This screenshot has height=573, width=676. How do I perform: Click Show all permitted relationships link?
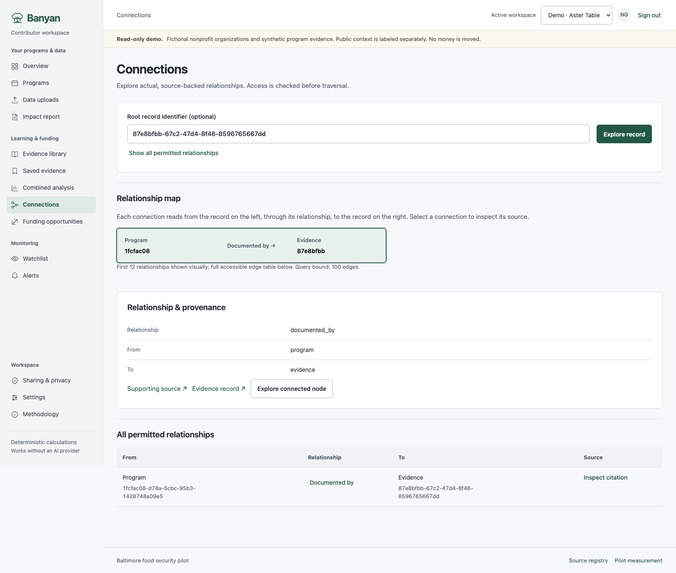[x=173, y=153]
